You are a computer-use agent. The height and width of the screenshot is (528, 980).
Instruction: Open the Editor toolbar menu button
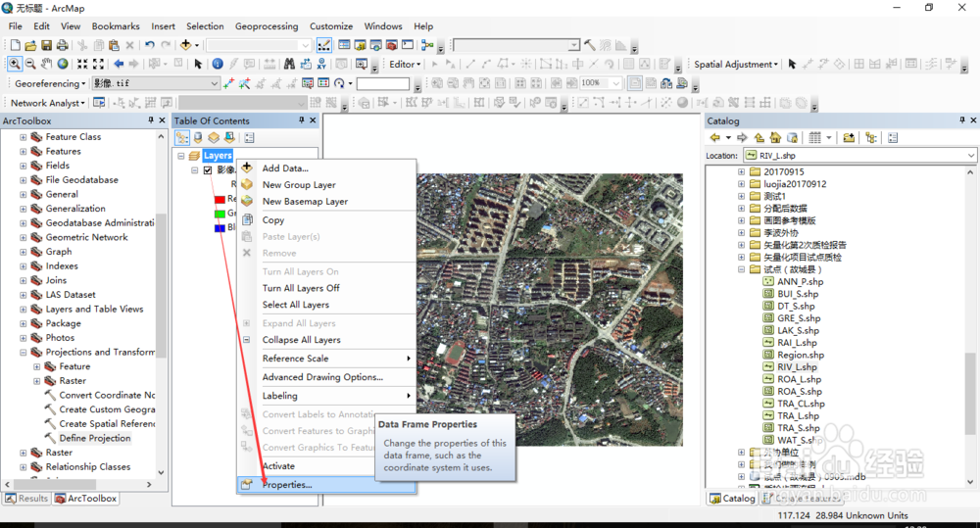tap(405, 65)
